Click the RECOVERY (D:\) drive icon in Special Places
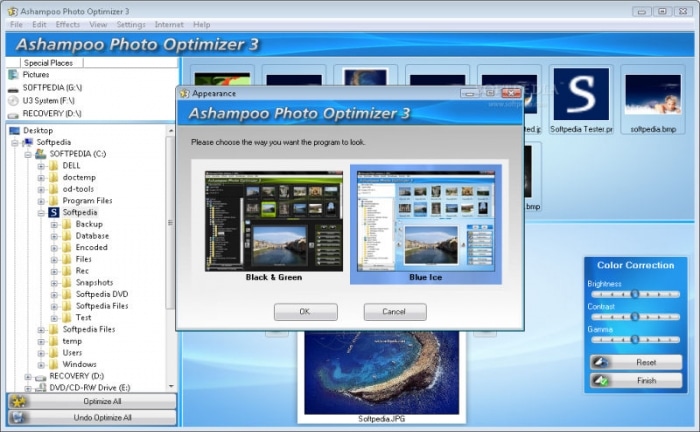Screen dimensions: 700x432 point(13,115)
